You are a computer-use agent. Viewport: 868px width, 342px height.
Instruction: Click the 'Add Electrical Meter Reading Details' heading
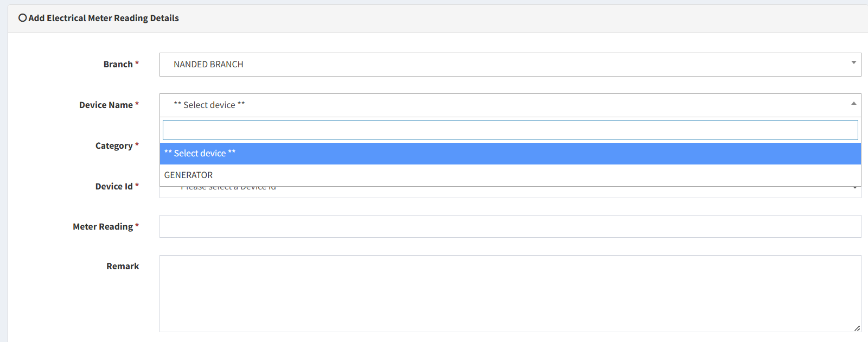point(104,18)
